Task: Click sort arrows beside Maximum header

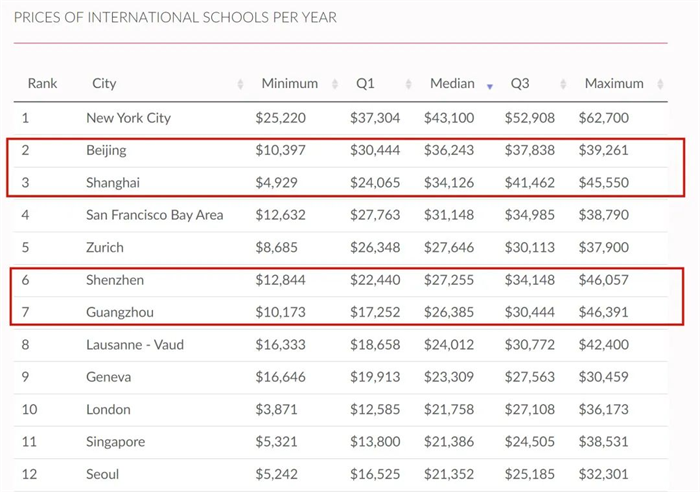Action: [x=660, y=84]
